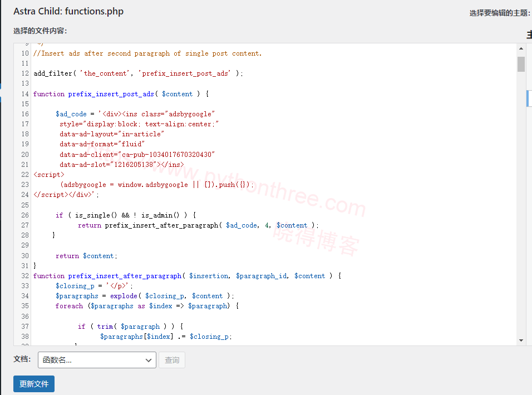Click the code editor vertical scrollbar thumb
This screenshot has height=395, width=532.
[521, 65]
